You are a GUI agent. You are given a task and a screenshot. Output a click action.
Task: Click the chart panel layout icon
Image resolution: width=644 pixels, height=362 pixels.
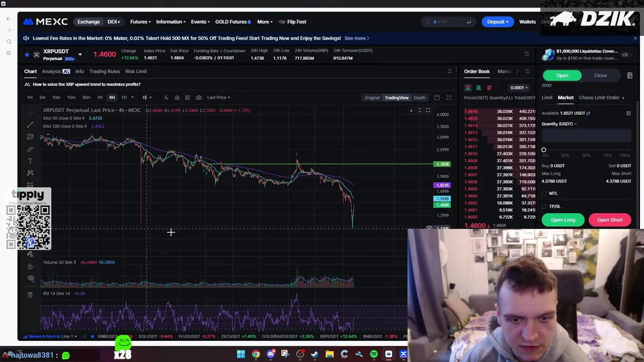437,98
